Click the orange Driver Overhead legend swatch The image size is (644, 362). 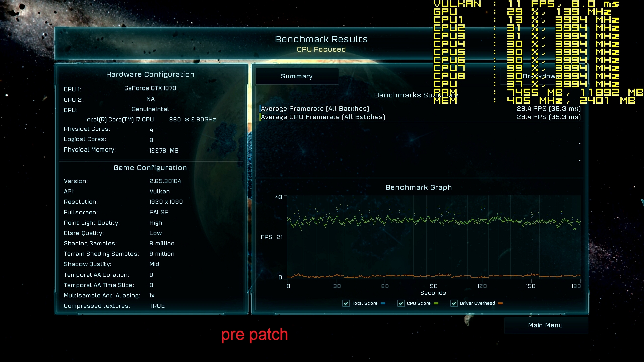500,303
